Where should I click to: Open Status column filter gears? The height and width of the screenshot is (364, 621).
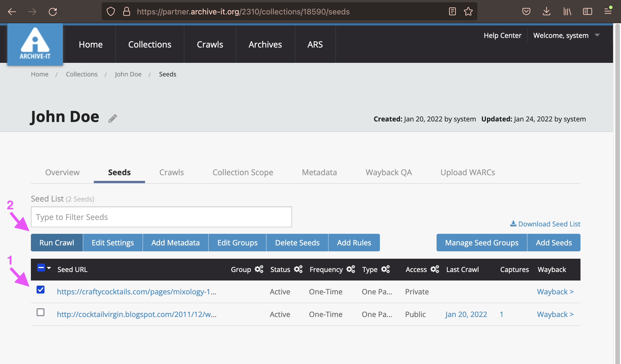click(298, 269)
